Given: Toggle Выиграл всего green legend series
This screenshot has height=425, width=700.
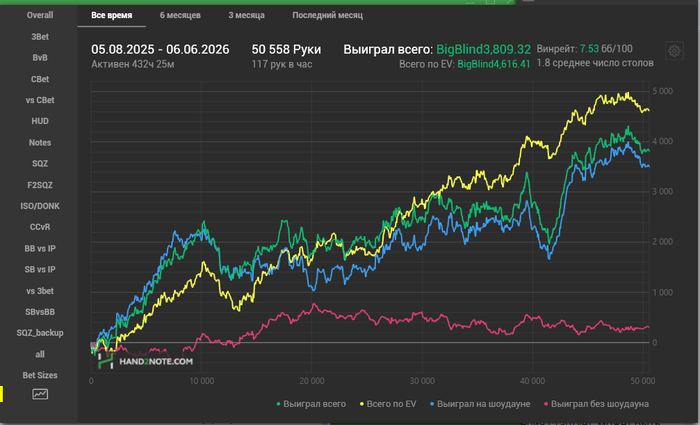Looking at the screenshot, I should [311, 404].
